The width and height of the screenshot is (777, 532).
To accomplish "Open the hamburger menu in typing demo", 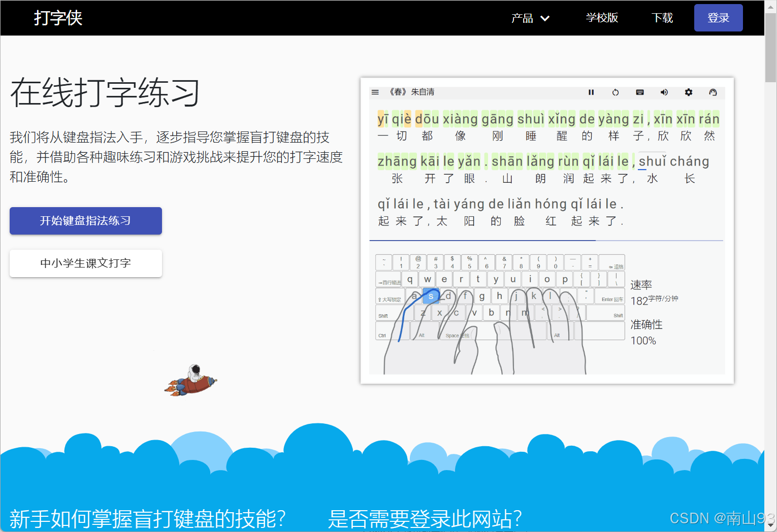I will click(x=375, y=92).
